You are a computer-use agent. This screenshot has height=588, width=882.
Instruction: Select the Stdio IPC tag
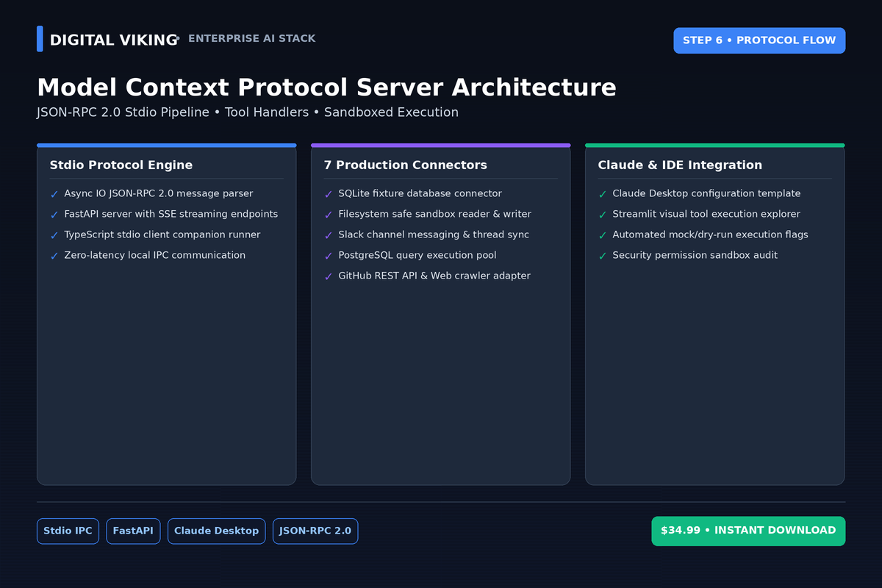click(68, 531)
